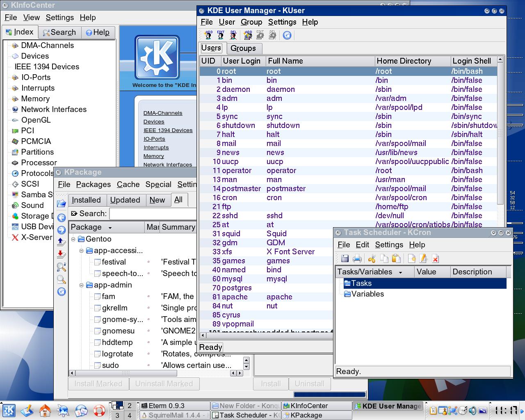Viewport: 525px width, 420px height.
Task: Switch to the Search tab in KInfoCenter
Action: point(59,32)
